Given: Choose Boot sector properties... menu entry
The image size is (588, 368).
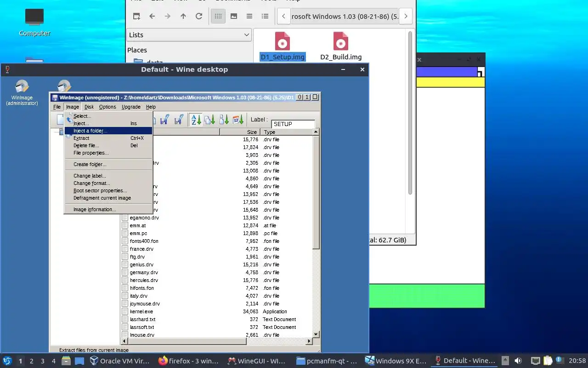Looking at the screenshot, I should [108, 190].
